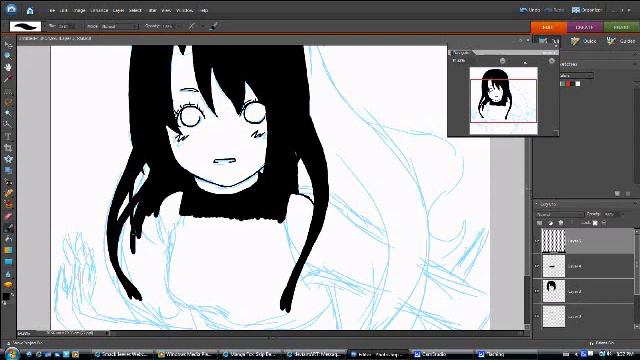Select the Move tool
Screen dimensions: 640x360
click(x=8, y=44)
